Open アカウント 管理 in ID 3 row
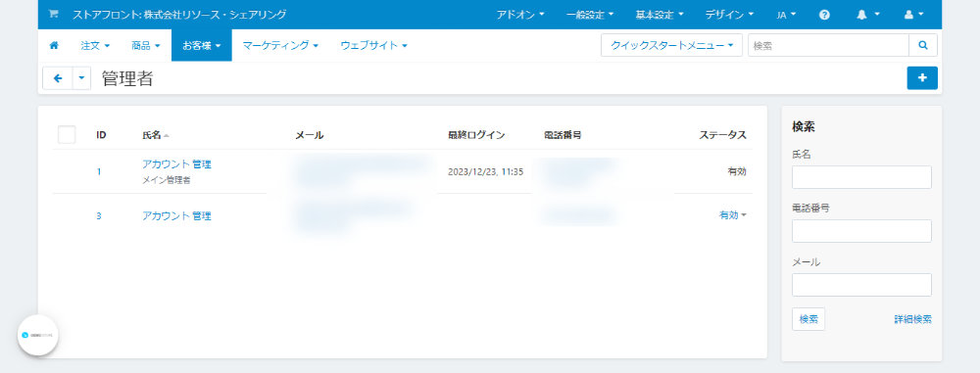The width and height of the screenshot is (980, 373). 176,215
